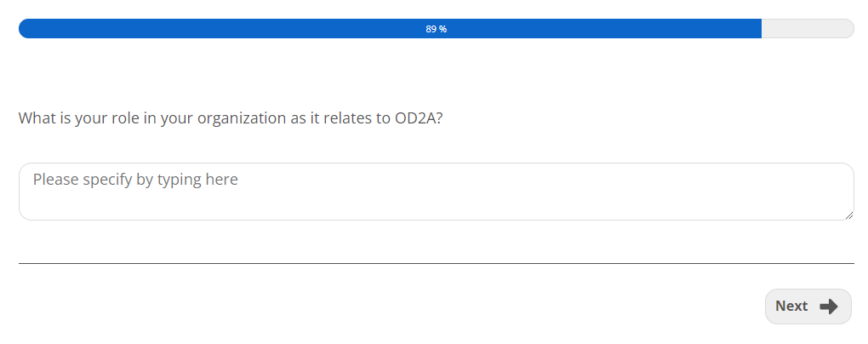
Task: Click the resize handle of the text area
Action: click(848, 215)
